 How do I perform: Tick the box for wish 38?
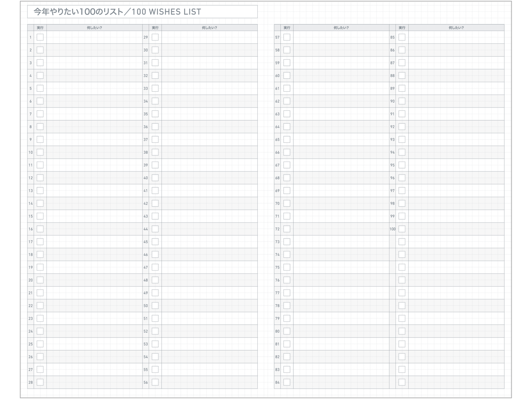pyautogui.click(x=155, y=152)
